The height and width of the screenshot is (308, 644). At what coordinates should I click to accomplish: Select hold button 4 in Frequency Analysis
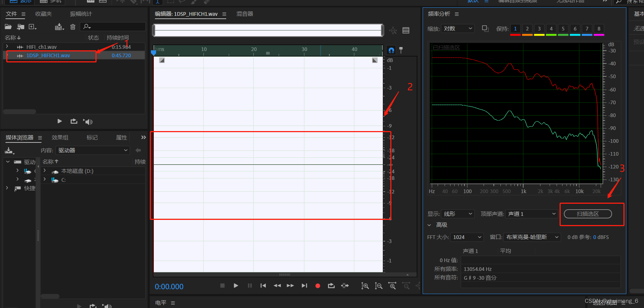pos(551,29)
